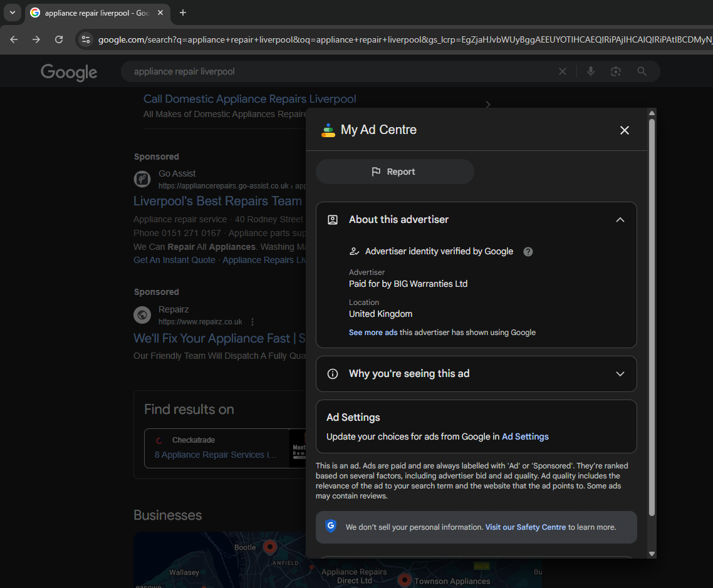
Task: Click the Report flag button
Action: pos(394,172)
